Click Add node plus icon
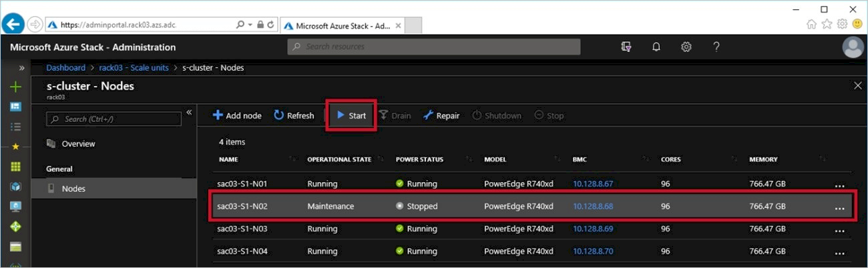Screen dimensions: 868x268 tap(218, 115)
